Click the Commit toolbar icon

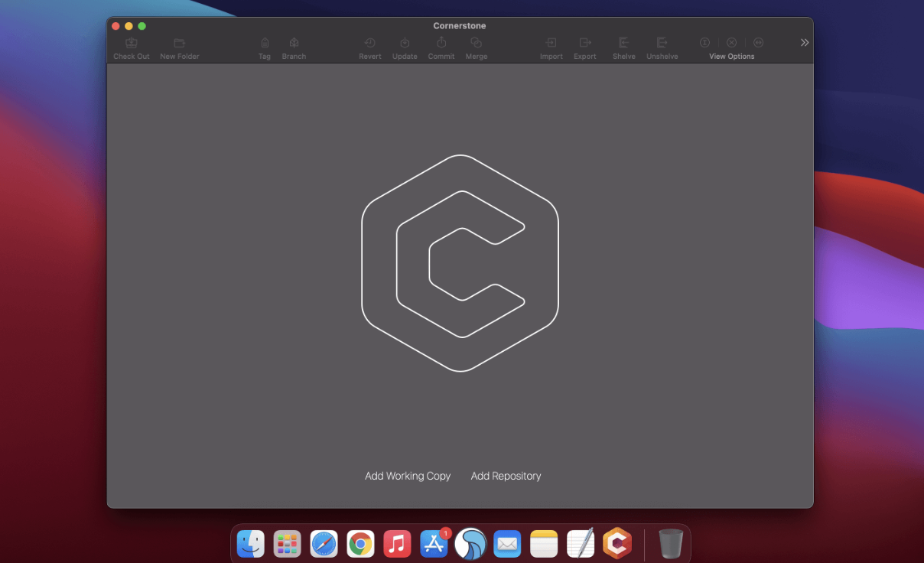(441, 44)
